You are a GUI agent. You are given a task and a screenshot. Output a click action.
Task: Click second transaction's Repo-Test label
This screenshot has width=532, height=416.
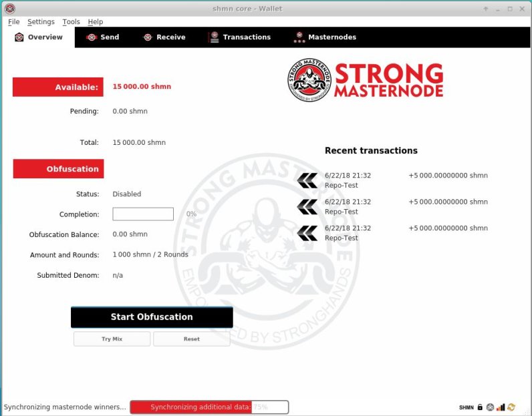pyautogui.click(x=342, y=212)
